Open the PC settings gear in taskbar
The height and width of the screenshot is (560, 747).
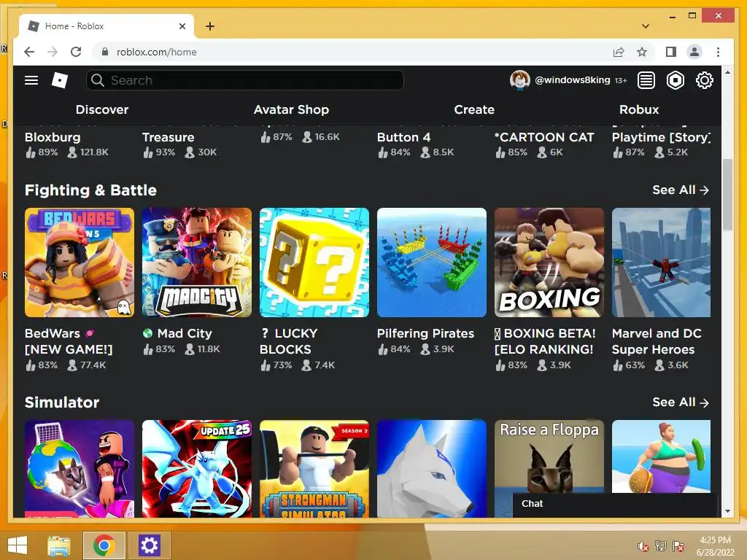pos(149,545)
